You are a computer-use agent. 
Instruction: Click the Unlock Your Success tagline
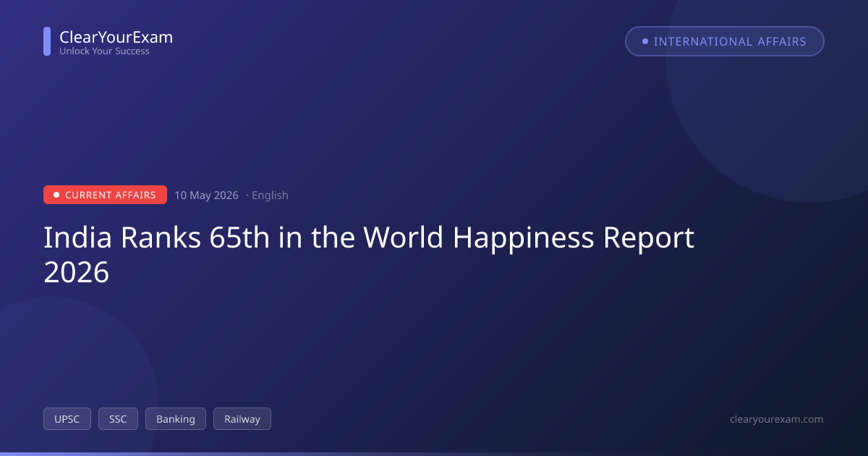point(104,51)
